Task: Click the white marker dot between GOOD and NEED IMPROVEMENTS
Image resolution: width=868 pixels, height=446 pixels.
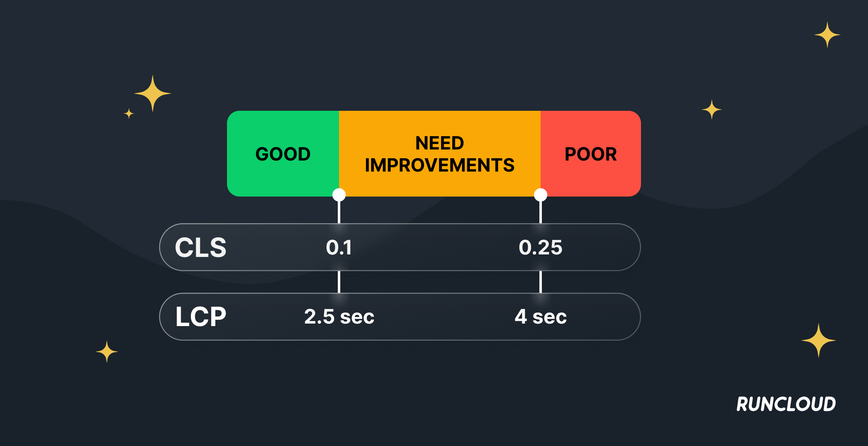Action: (339, 194)
